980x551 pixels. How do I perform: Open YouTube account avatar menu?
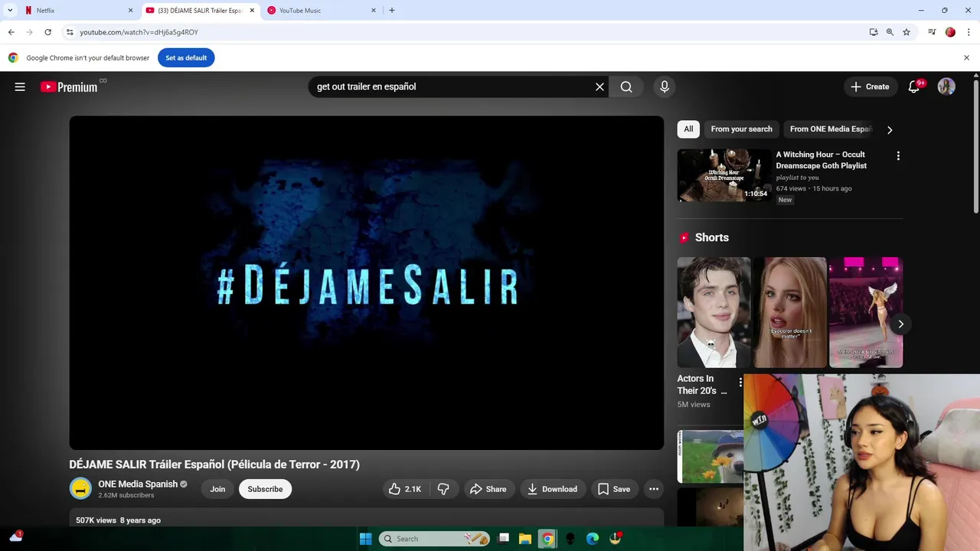tap(946, 87)
